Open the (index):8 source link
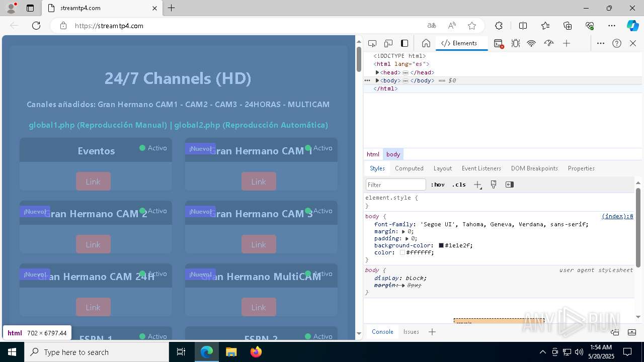The width and height of the screenshot is (644, 362). pyautogui.click(x=617, y=217)
